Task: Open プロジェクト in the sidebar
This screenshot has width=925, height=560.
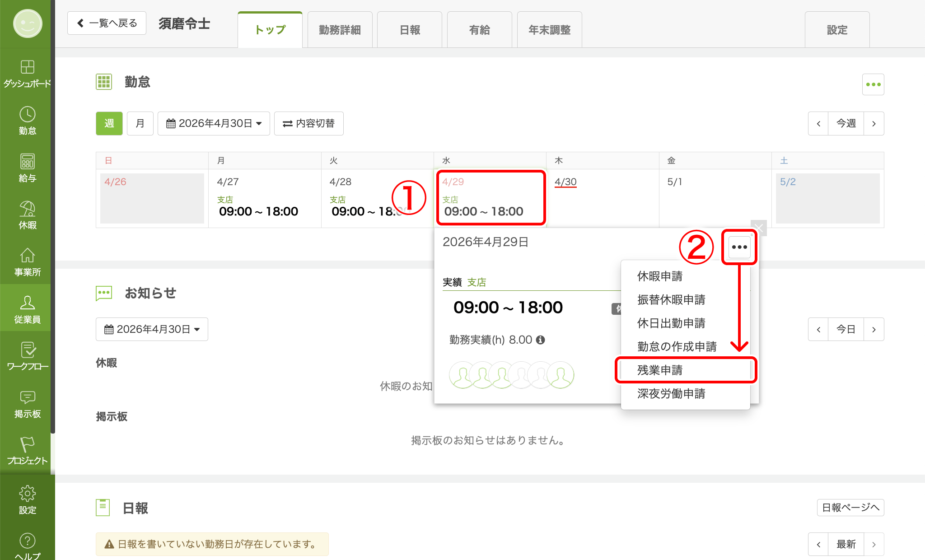Action: 27,451
